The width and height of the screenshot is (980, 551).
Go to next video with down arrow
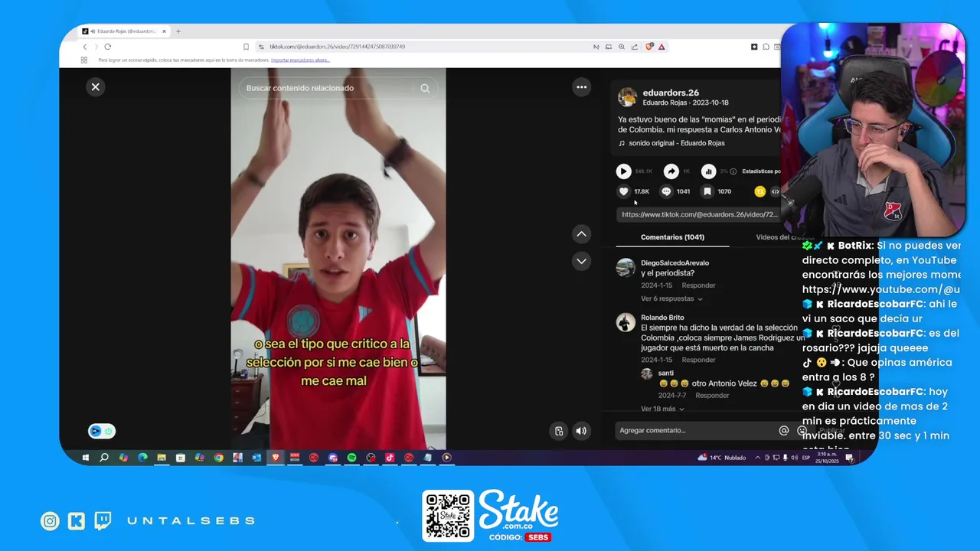point(582,262)
